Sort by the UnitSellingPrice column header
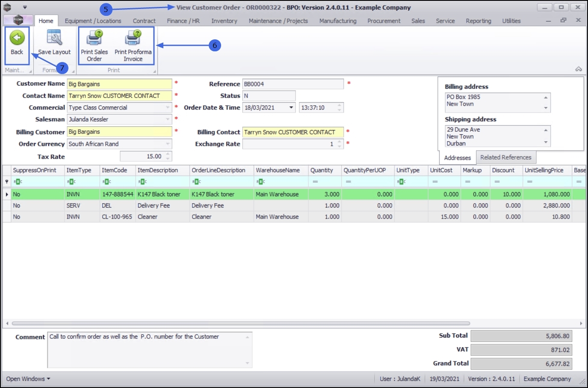 coord(547,170)
